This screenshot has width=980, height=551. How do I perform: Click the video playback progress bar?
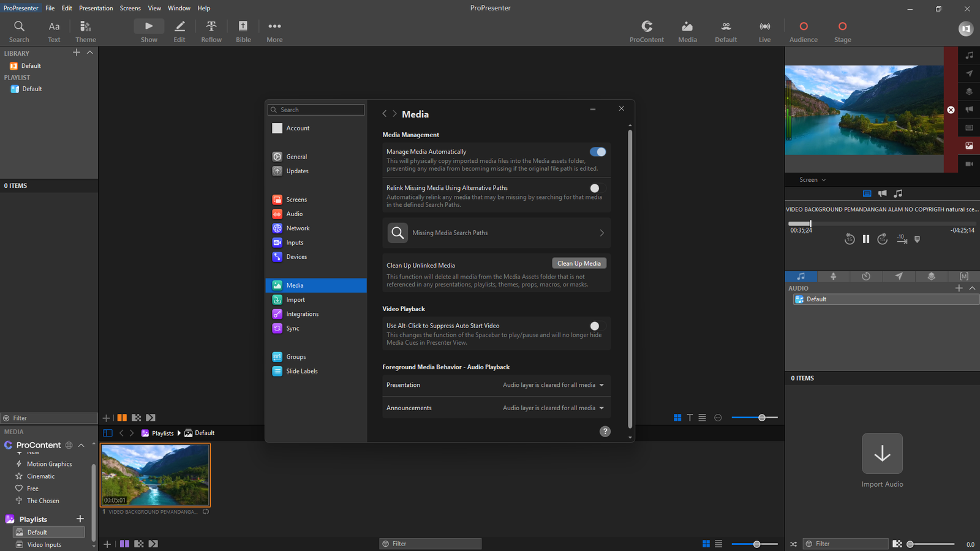881,224
